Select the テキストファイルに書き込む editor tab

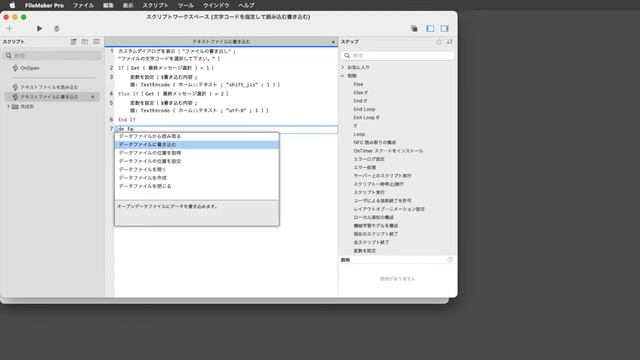click(221, 42)
